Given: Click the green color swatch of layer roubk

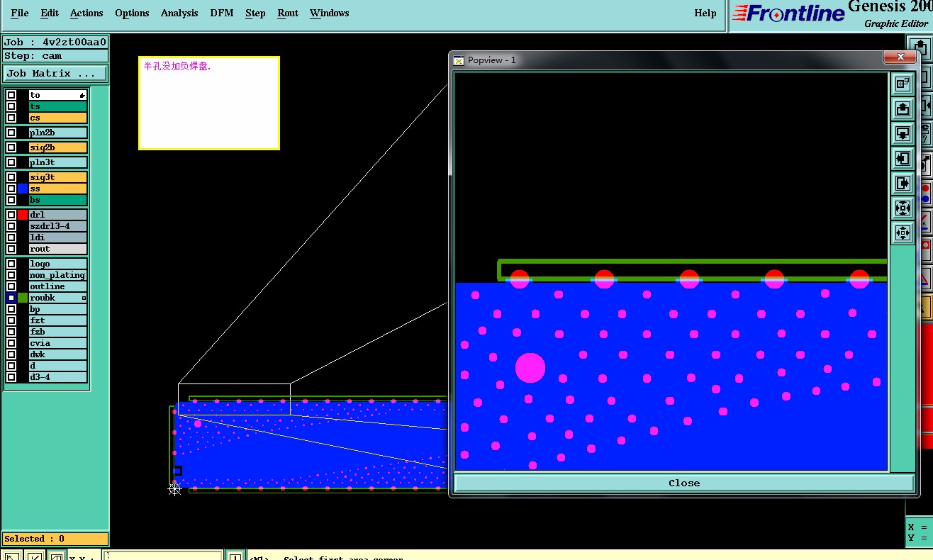Looking at the screenshot, I should point(23,298).
